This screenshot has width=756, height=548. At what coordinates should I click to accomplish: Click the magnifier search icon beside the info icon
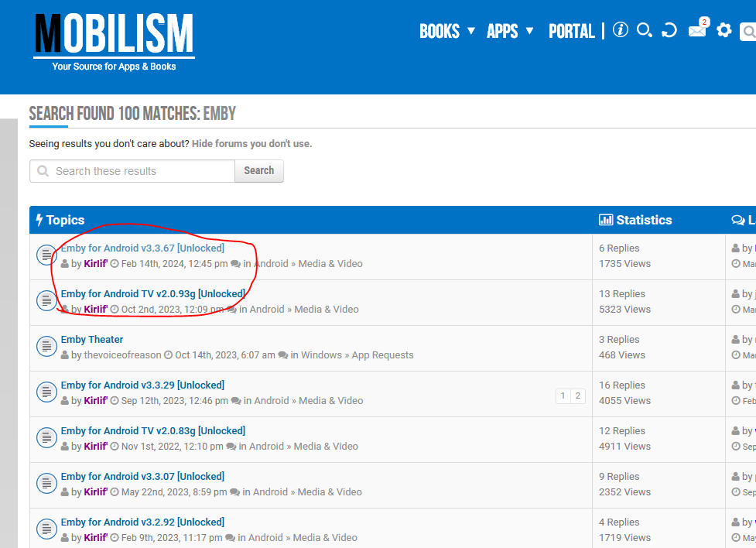coord(644,30)
